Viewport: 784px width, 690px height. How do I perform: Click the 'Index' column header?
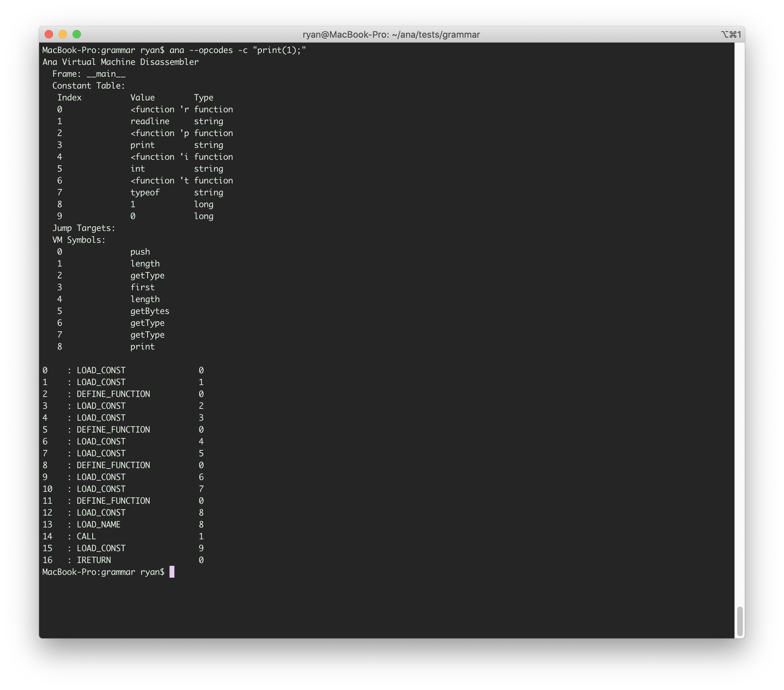(x=69, y=98)
